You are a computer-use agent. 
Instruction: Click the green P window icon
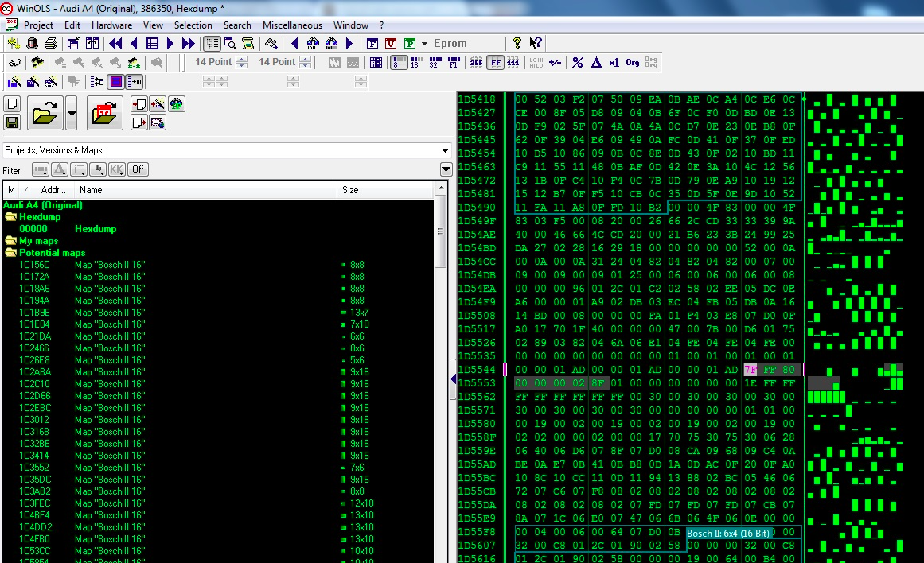(410, 43)
